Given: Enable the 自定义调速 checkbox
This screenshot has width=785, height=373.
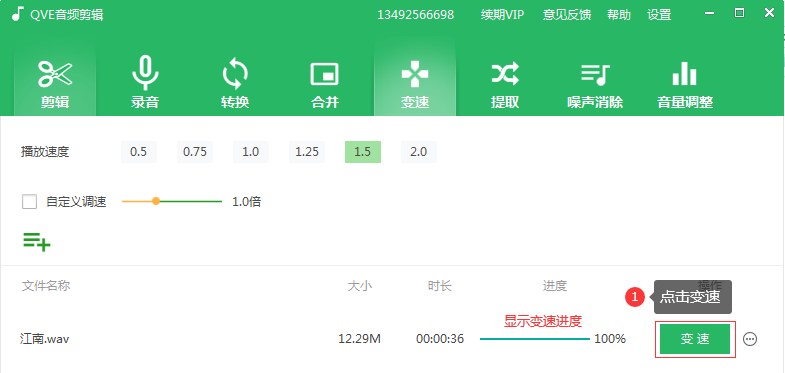Looking at the screenshot, I should pos(30,202).
